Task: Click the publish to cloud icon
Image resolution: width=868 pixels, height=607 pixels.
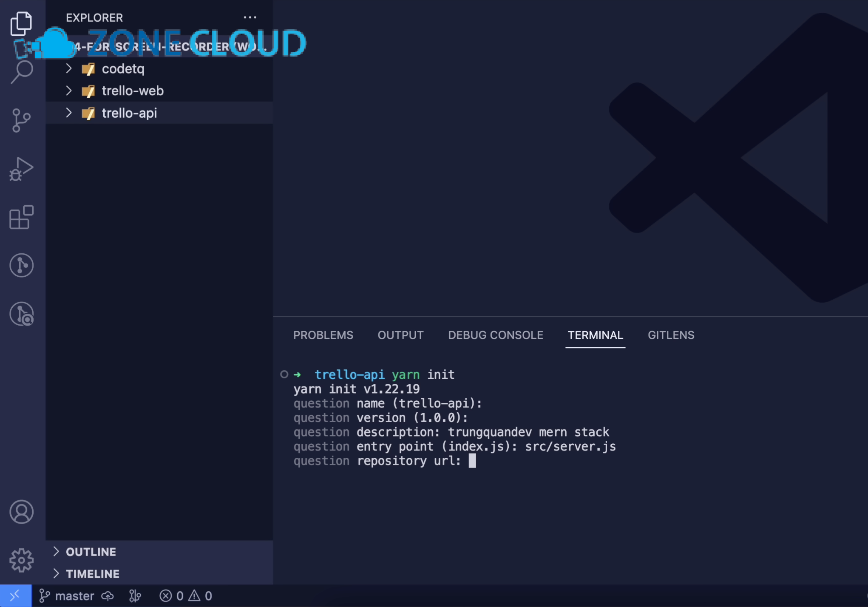Action: [x=108, y=596]
